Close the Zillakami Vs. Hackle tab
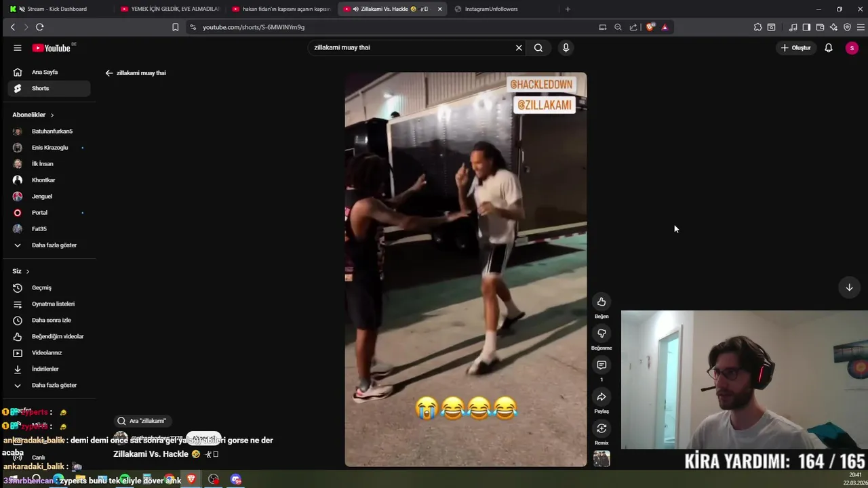Image resolution: width=868 pixels, height=488 pixels. click(x=439, y=9)
